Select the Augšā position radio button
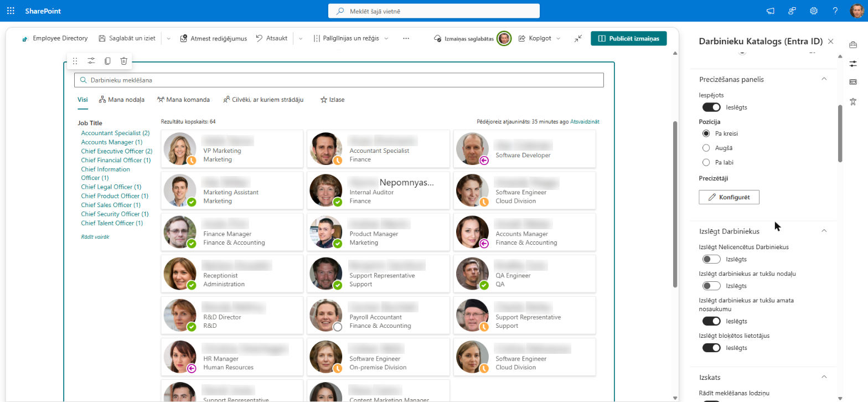The image size is (868, 402). click(x=706, y=148)
